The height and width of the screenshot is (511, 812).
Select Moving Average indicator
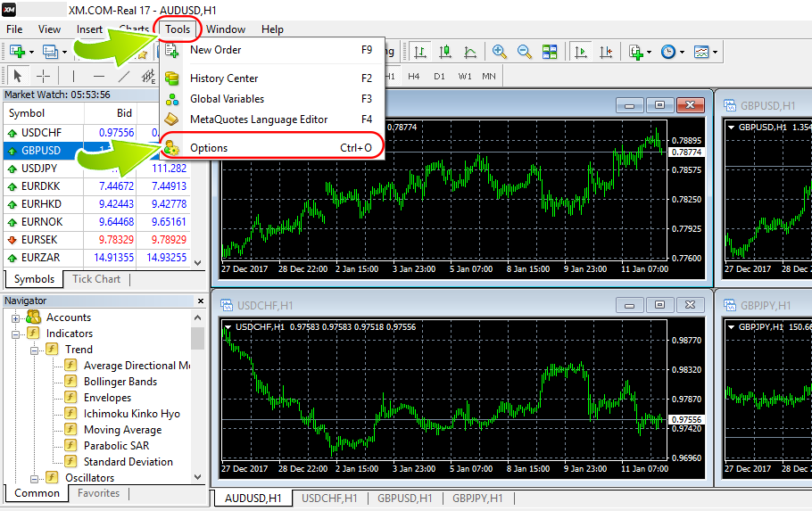pos(123,430)
